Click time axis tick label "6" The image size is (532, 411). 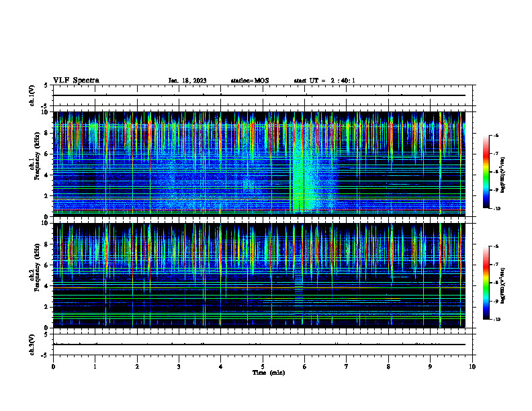[x=305, y=367]
